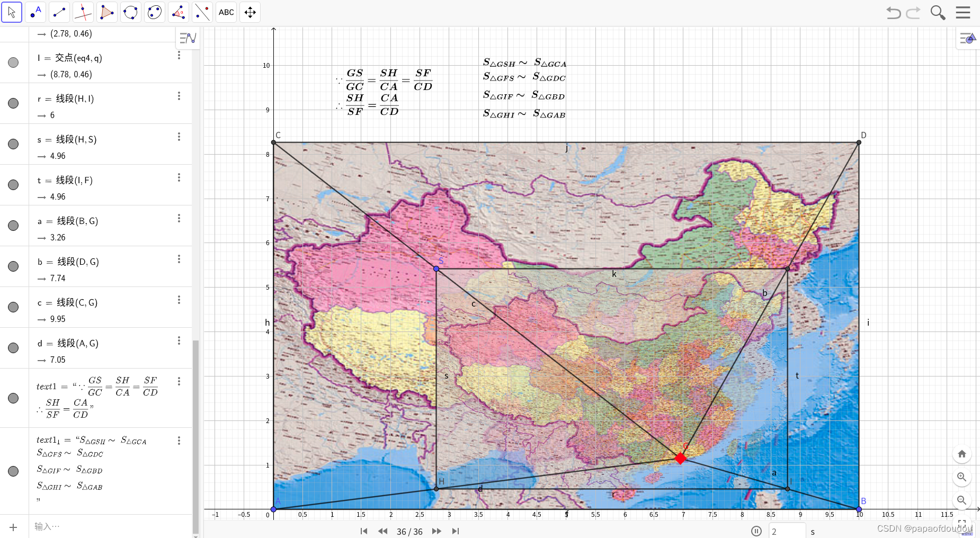Zoom out on the graphics view
The width and height of the screenshot is (980, 538).
(x=962, y=500)
